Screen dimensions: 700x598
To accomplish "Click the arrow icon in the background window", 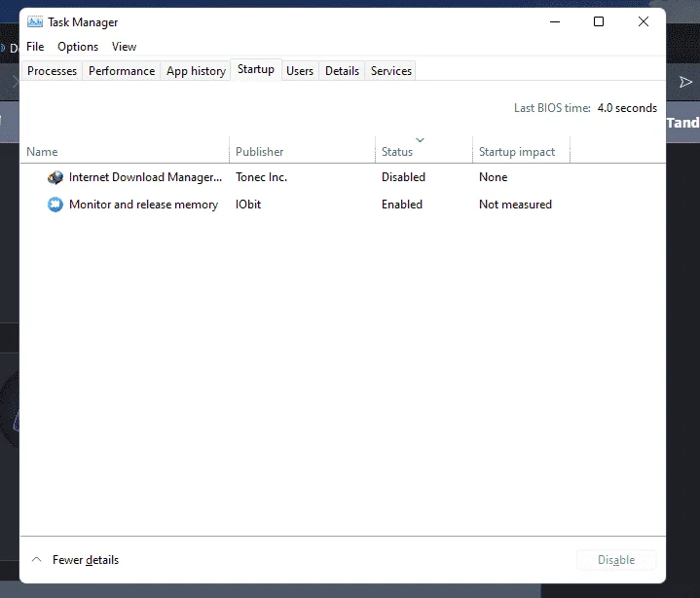I will click(x=685, y=82).
